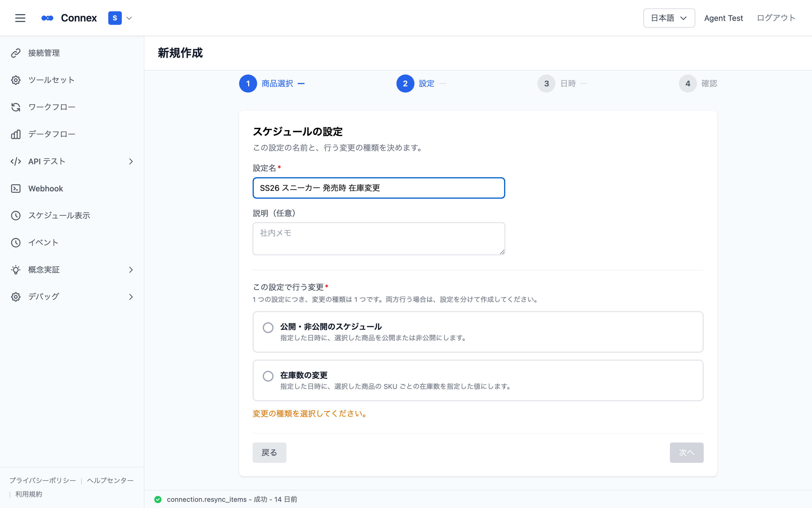This screenshot has width=812, height=508.
Task: Select the 公開・非公開のスケジュール radio button
Action: tap(268, 327)
